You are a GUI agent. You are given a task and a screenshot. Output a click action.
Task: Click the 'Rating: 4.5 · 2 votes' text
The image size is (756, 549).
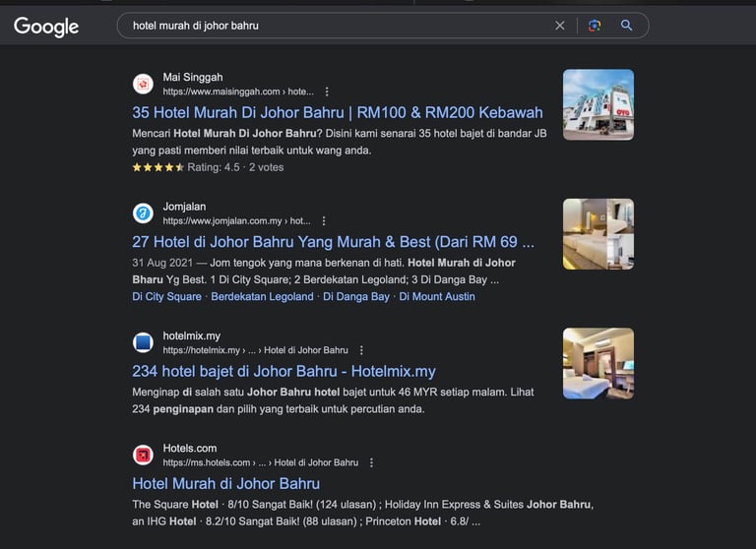click(x=235, y=167)
